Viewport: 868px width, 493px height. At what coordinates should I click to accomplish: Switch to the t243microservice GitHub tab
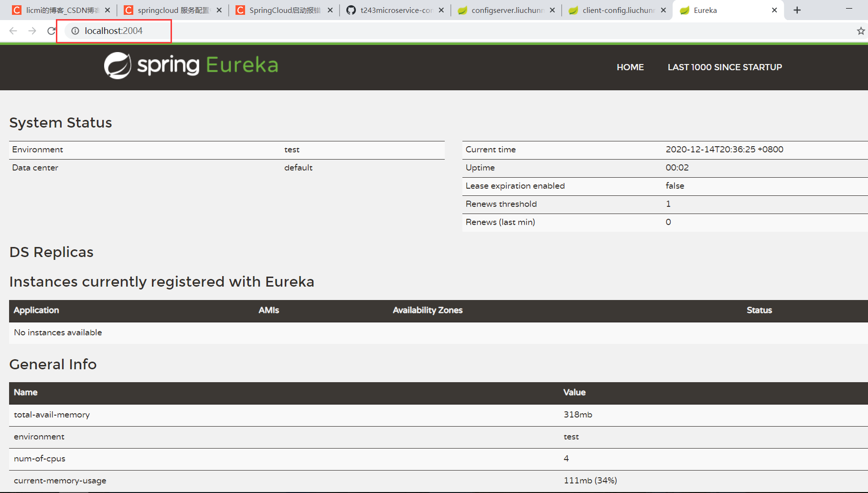pyautogui.click(x=392, y=10)
